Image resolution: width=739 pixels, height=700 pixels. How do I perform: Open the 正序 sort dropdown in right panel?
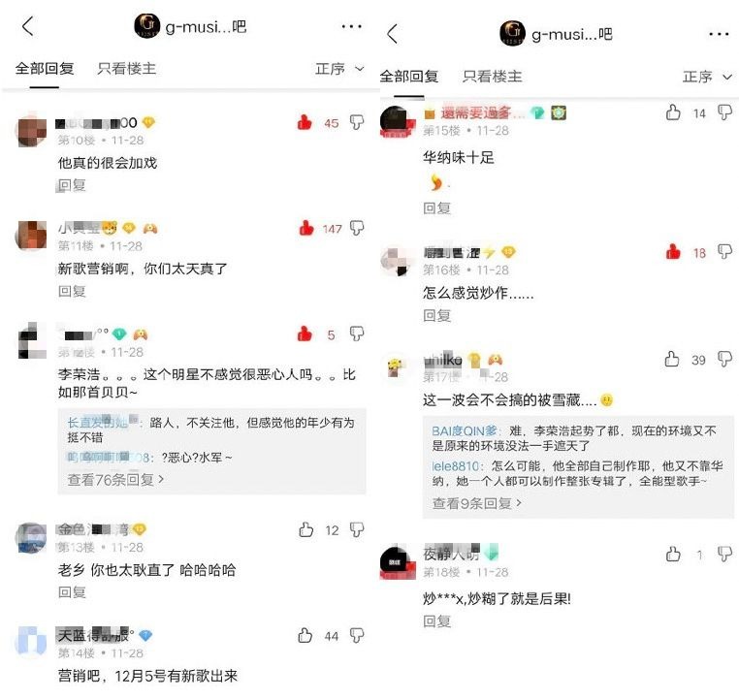coord(707,77)
